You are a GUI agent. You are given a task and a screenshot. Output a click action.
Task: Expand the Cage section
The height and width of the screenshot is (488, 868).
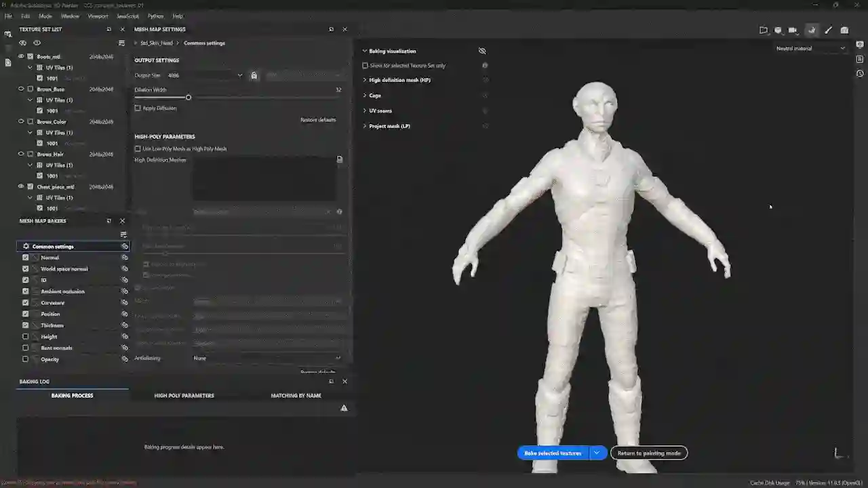tap(365, 96)
